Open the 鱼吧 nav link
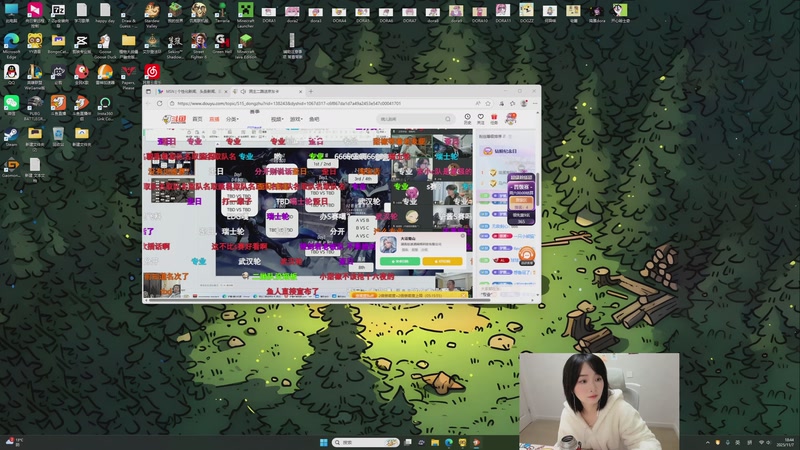The height and width of the screenshot is (450, 800). (314, 119)
